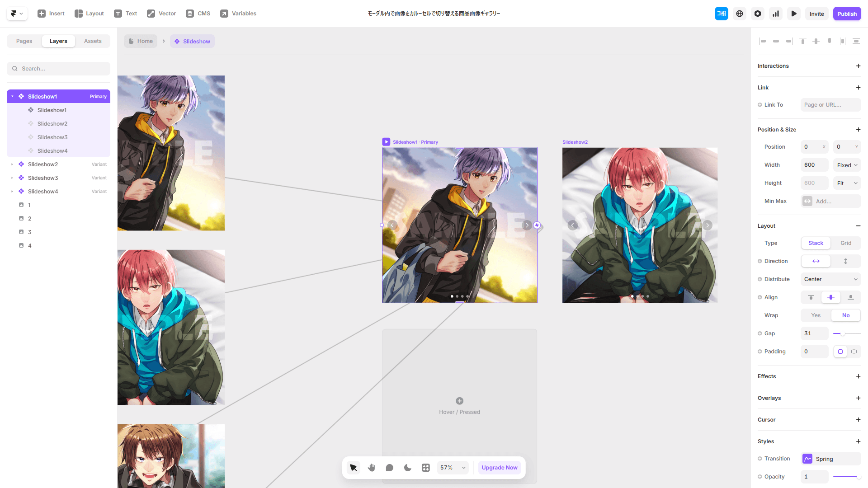Switch direction to vertical
The height and width of the screenshot is (488, 868).
pos(845,261)
